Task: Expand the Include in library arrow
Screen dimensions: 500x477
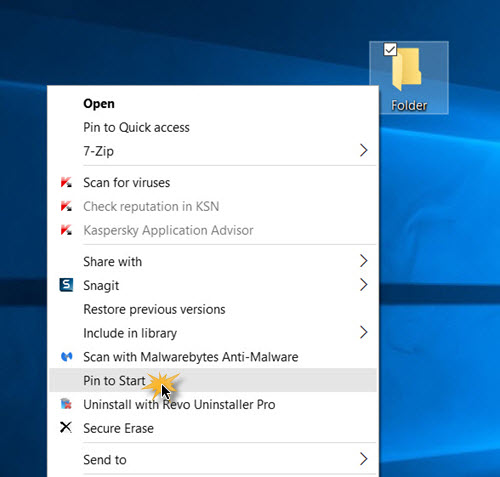Action: tap(364, 332)
